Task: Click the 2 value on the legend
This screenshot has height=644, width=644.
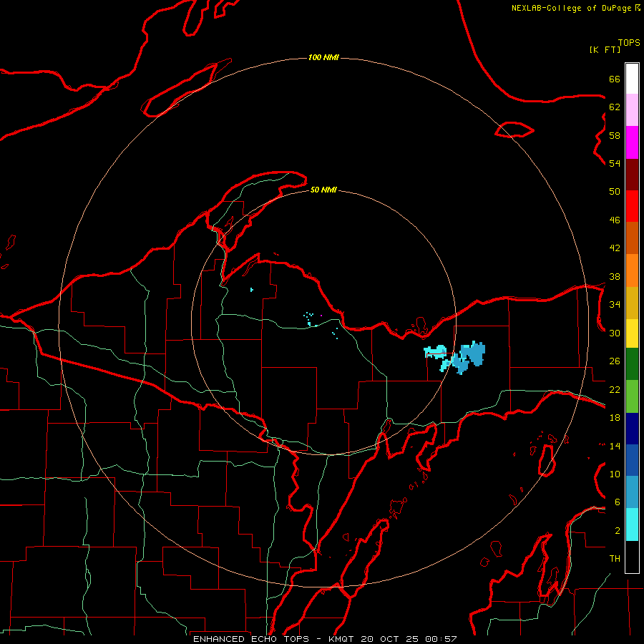Action: tap(618, 531)
